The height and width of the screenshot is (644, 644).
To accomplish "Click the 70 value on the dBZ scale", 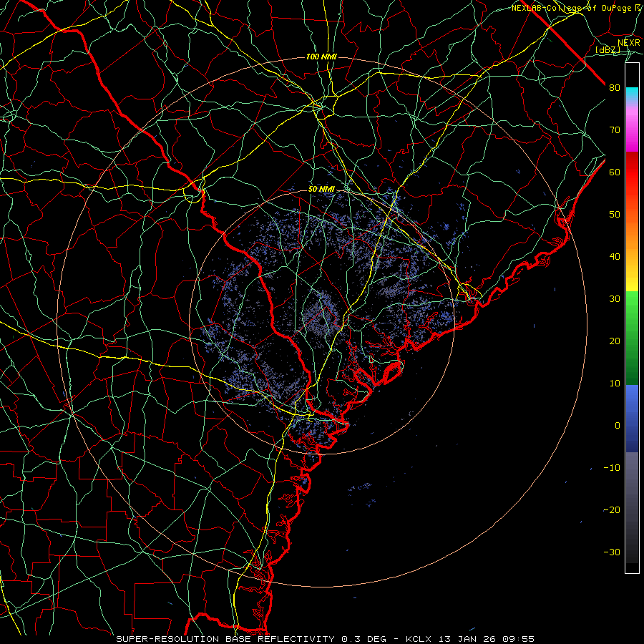I will 615,130.
